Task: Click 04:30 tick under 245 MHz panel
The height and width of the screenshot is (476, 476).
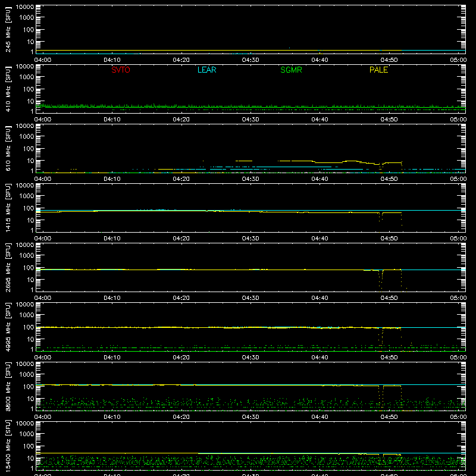Action: tap(250, 60)
